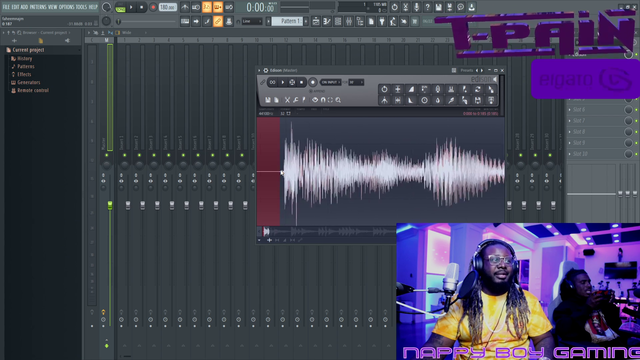
Task: Click the main transport stop button
Action: (x=142, y=7)
